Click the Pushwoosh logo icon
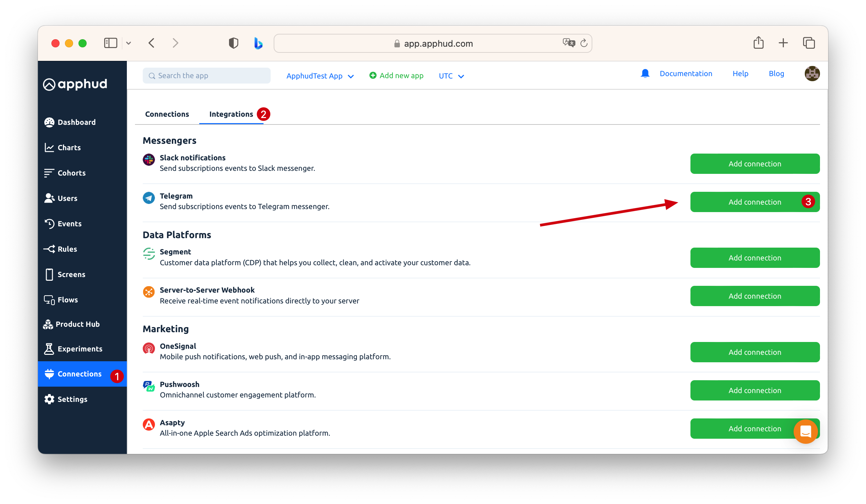This screenshot has height=504, width=866. pyautogui.click(x=149, y=387)
